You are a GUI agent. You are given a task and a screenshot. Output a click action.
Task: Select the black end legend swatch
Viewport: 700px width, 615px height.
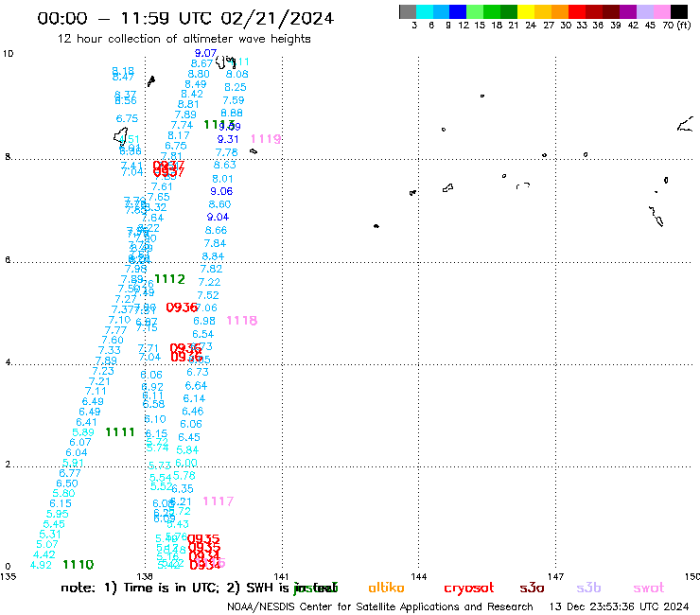coord(679,11)
